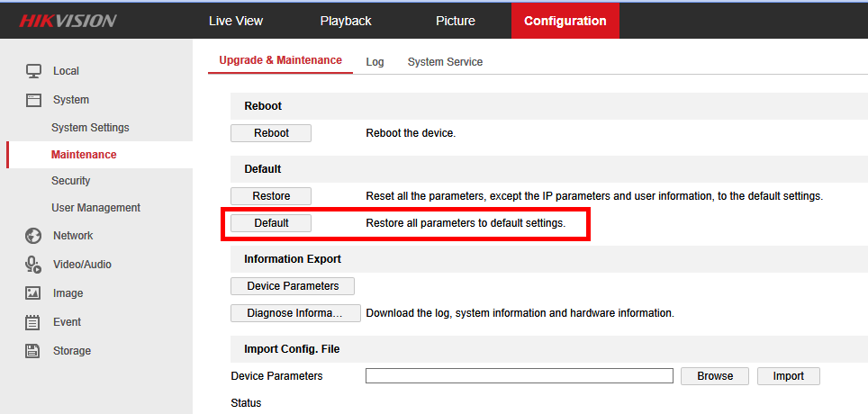Click the Import button

788,376
